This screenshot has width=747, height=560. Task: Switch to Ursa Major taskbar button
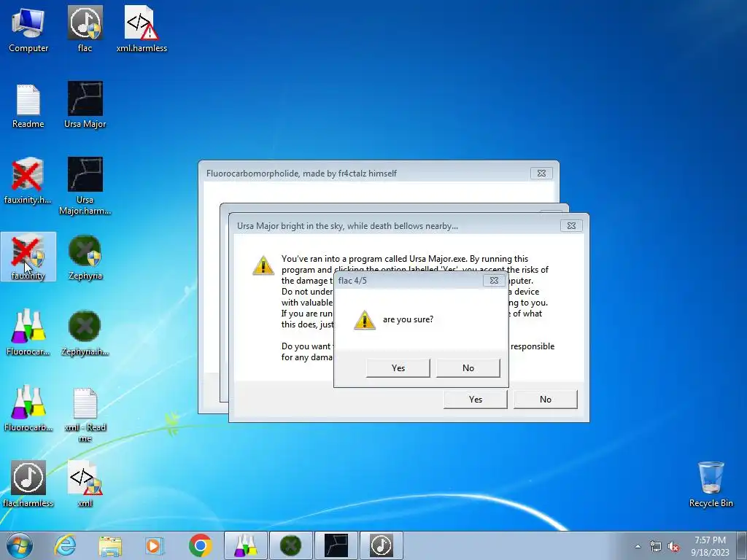pyautogui.click(x=336, y=545)
